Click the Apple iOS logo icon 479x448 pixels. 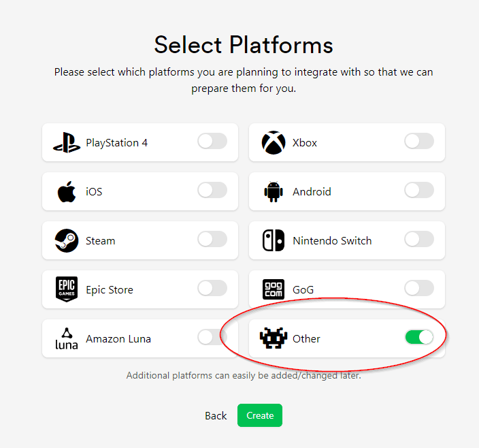67,192
